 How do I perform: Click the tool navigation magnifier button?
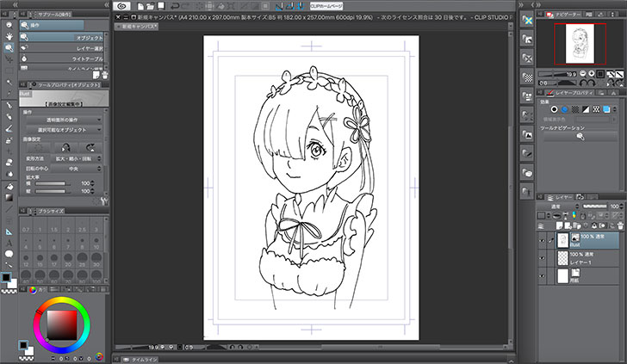580,137
